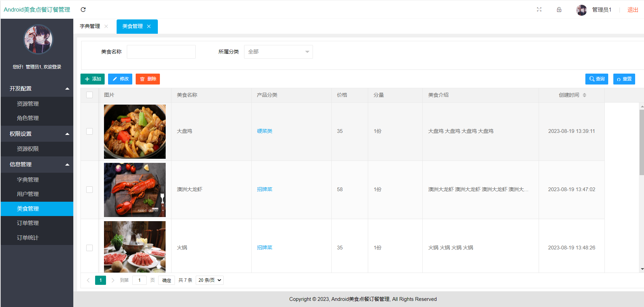The width and height of the screenshot is (644, 307).
Task: Click the fullscreen toggle icon in header
Action: (539, 10)
